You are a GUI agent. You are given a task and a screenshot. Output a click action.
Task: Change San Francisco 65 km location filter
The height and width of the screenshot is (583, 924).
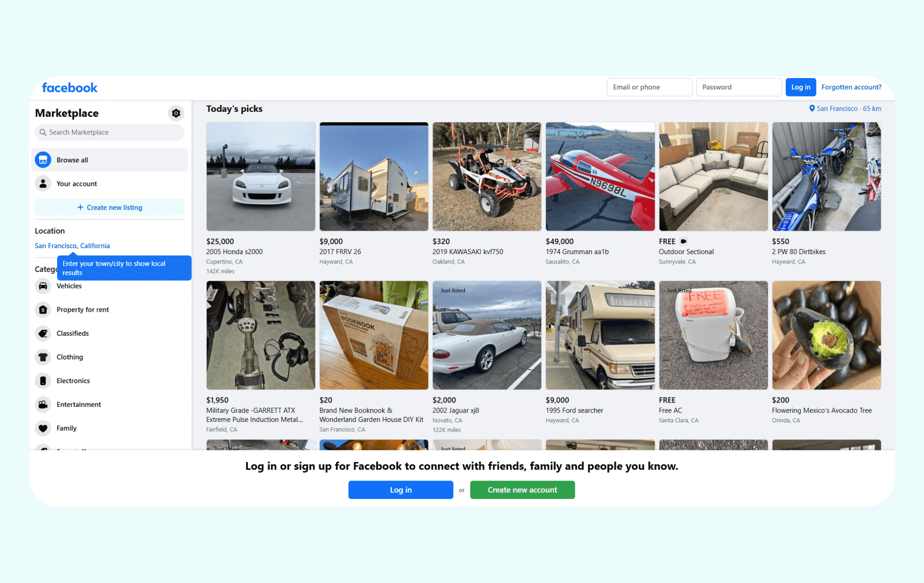coord(845,109)
